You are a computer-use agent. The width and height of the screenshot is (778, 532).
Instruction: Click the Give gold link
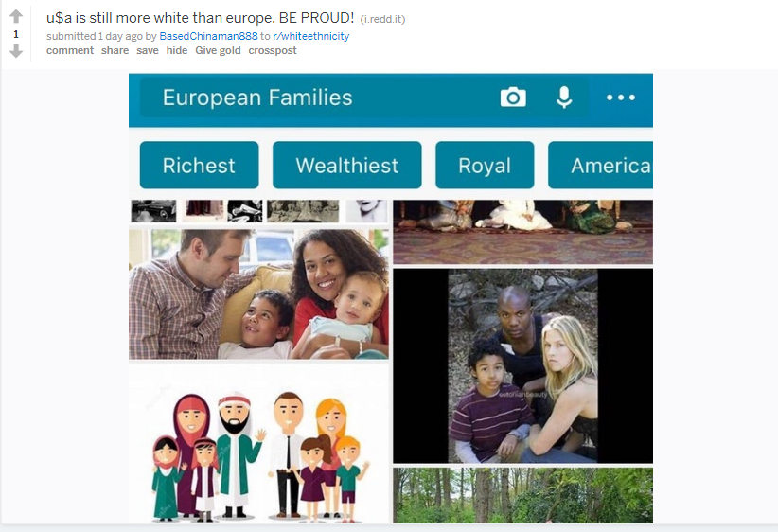(218, 50)
